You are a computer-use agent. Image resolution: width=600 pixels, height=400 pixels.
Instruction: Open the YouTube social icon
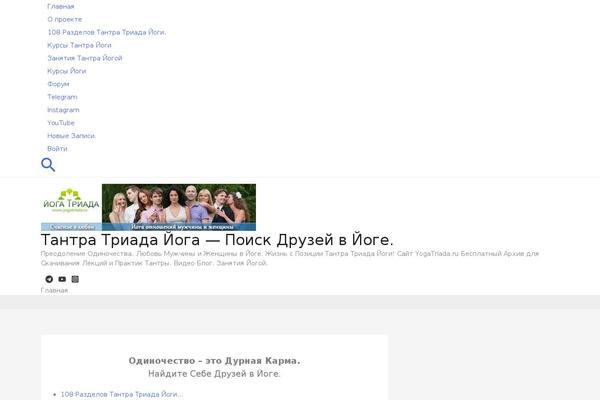point(62,279)
